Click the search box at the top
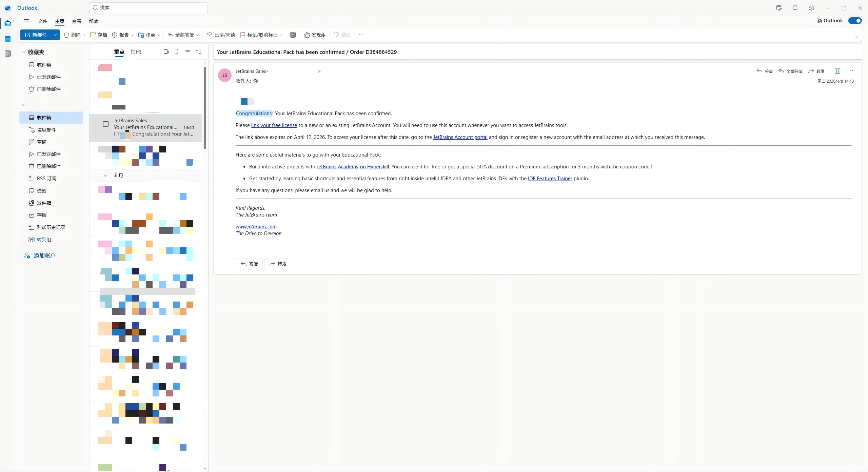Viewport: 868px width, 472px height. click(149, 7)
